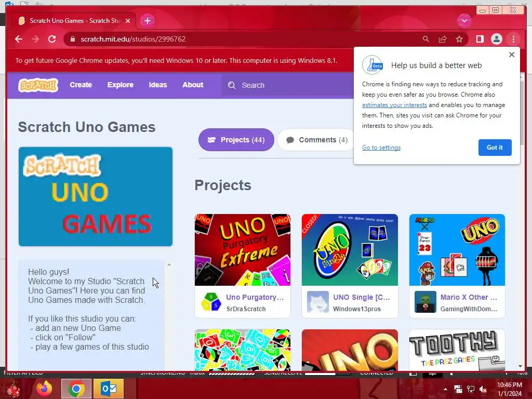Reload the current page
The image size is (532, 399).
click(52, 39)
